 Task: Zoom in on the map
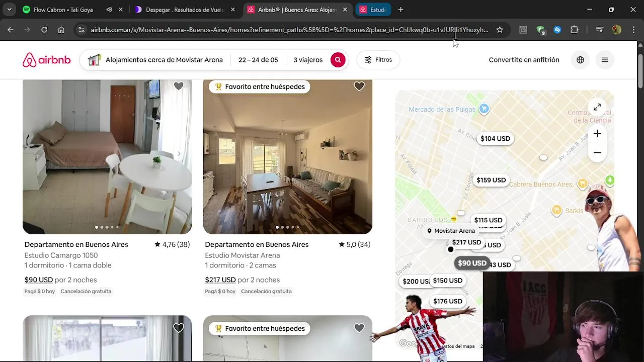coord(597,134)
